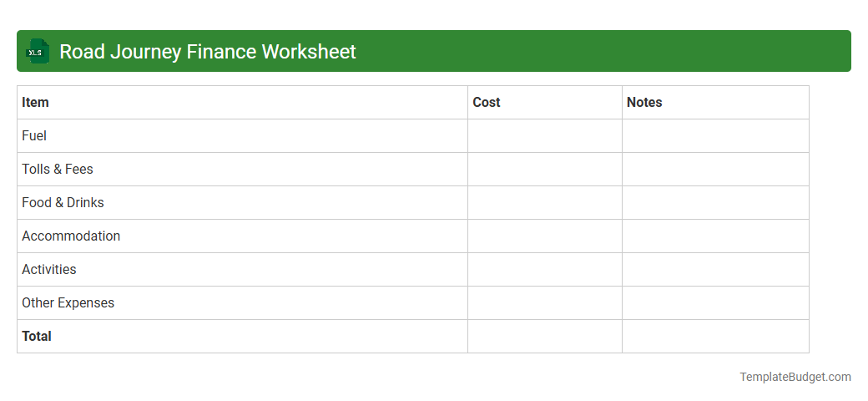Click the Cost cell for Total
The image size is (868, 401).
545,336
